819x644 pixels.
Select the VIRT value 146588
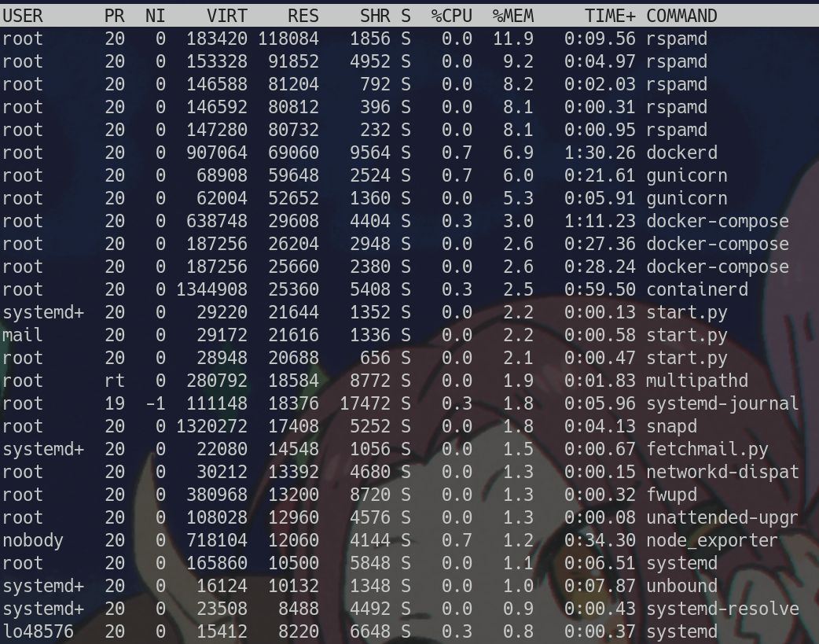(217, 84)
